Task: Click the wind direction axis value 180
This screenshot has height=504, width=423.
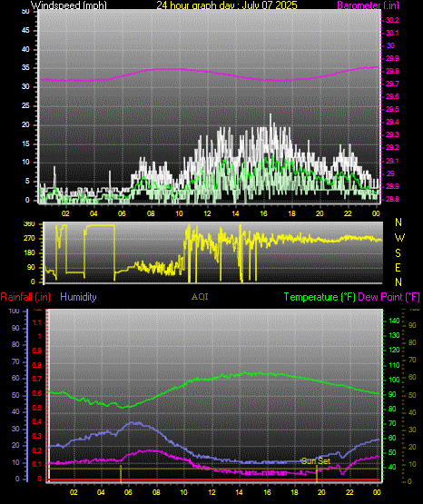Action: click(29, 253)
